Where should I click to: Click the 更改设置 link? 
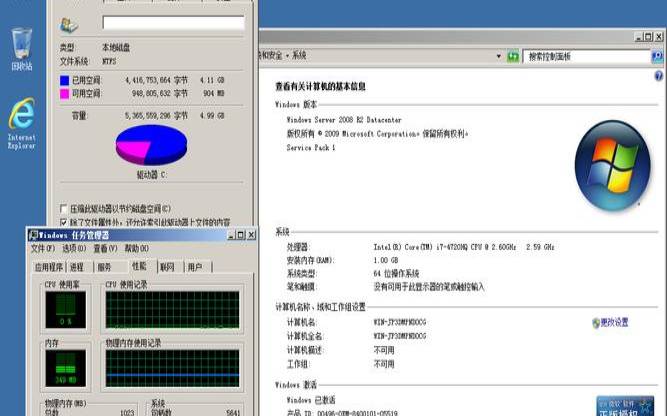tap(615, 322)
